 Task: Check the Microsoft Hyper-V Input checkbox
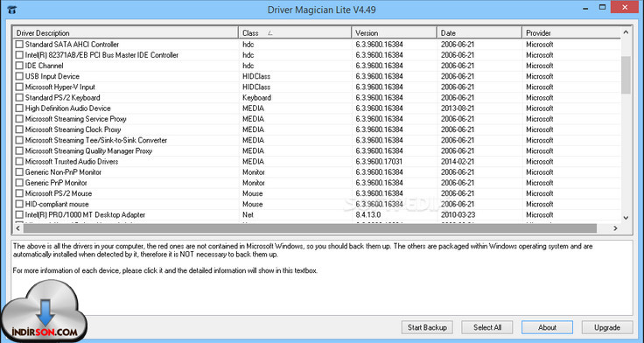(19, 87)
